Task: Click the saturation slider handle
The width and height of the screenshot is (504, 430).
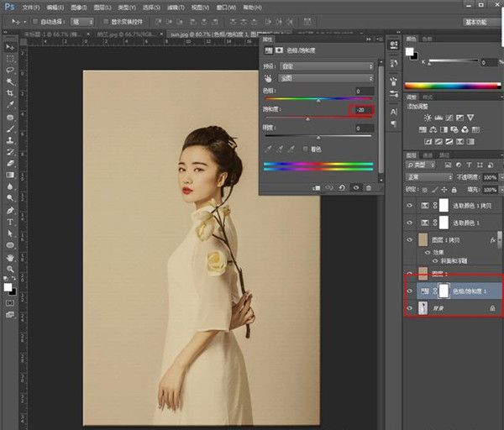Action: pos(308,119)
